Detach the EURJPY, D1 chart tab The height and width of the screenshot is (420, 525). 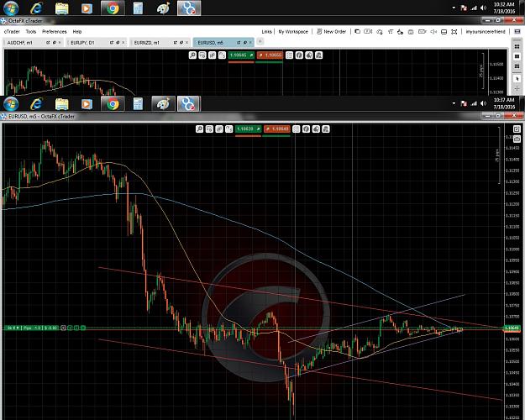(x=112, y=43)
